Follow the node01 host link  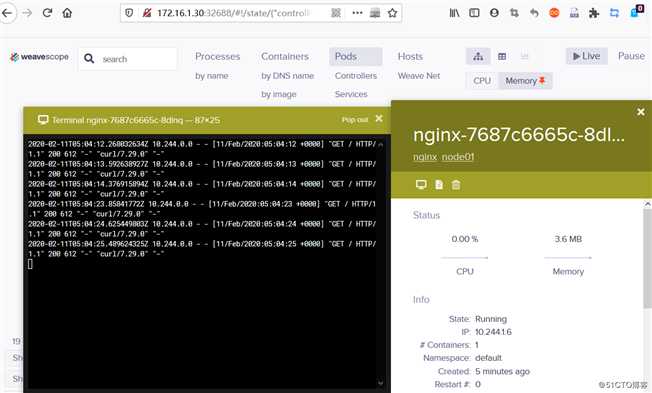[458, 157]
